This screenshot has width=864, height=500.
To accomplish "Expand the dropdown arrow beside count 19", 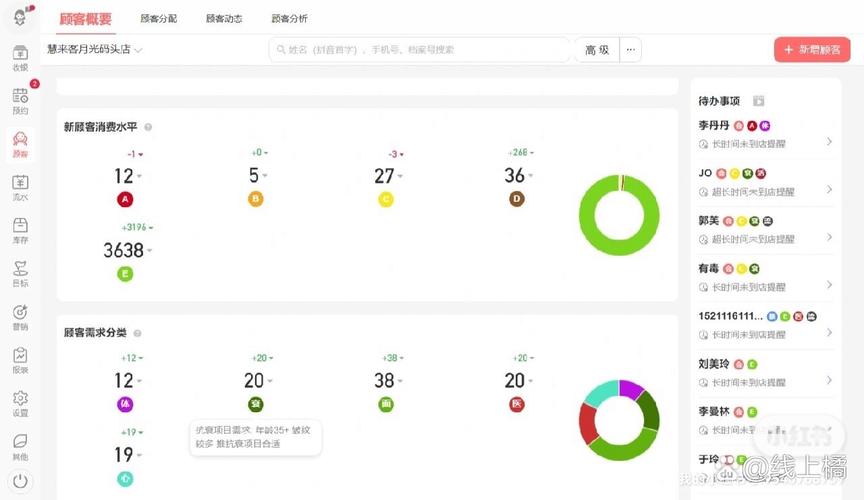I will pos(139,455).
